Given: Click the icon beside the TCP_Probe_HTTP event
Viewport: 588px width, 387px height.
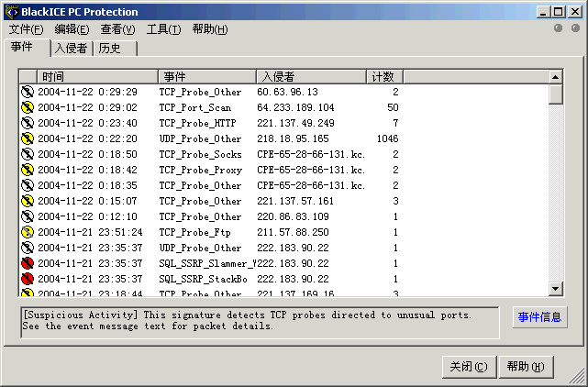Looking at the screenshot, I should click(28, 123).
